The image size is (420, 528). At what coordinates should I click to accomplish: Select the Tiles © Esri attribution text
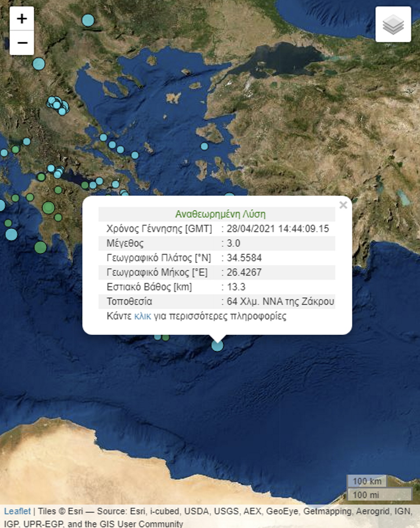59,511
